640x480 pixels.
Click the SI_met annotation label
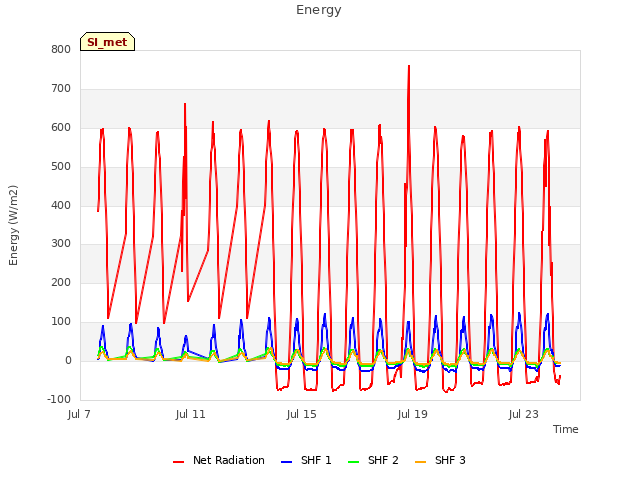click(x=107, y=42)
